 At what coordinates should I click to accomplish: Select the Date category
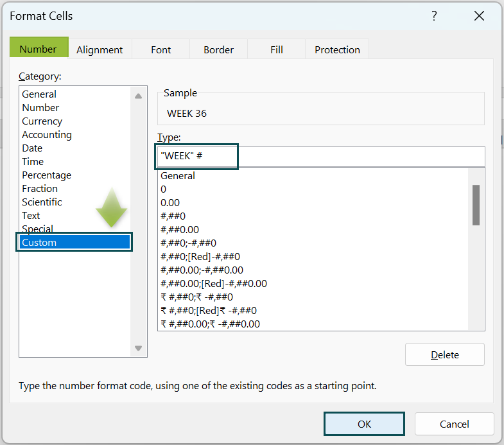(75, 148)
